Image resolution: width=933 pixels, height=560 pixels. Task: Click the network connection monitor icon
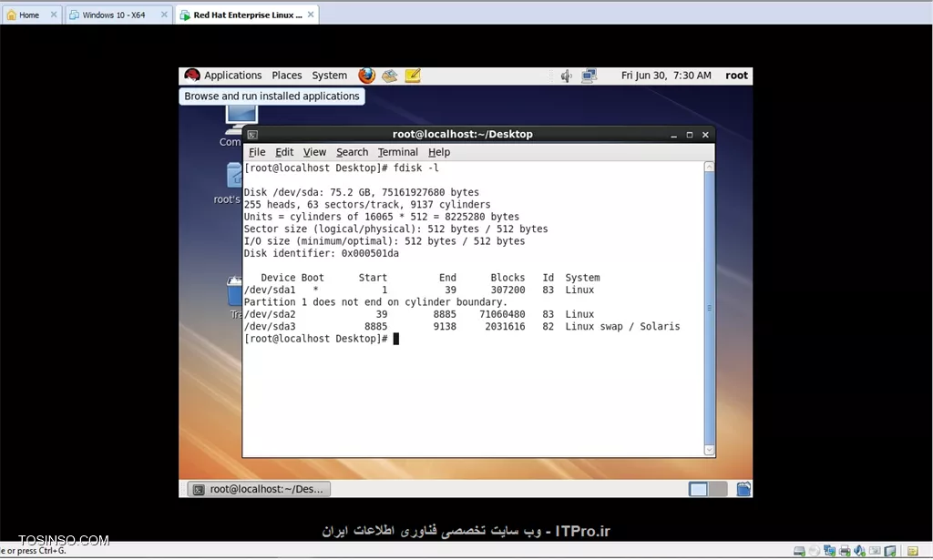[590, 76]
